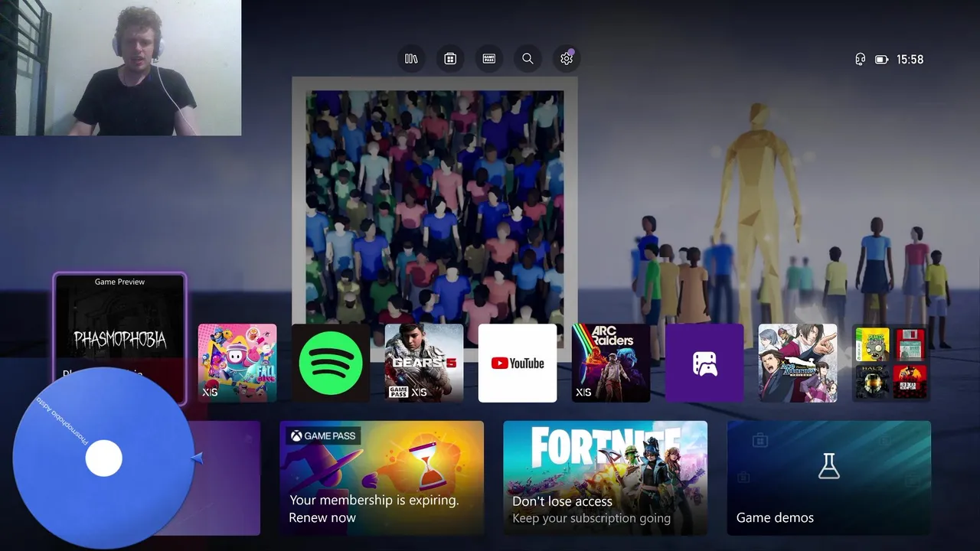Launch the Gears 5 tile

424,363
